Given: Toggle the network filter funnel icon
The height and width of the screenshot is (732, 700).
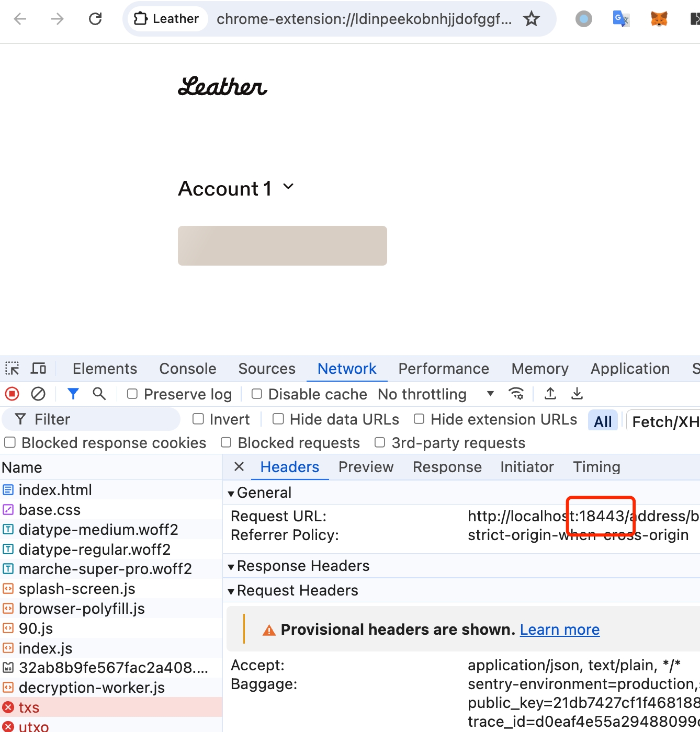Looking at the screenshot, I should (73, 394).
